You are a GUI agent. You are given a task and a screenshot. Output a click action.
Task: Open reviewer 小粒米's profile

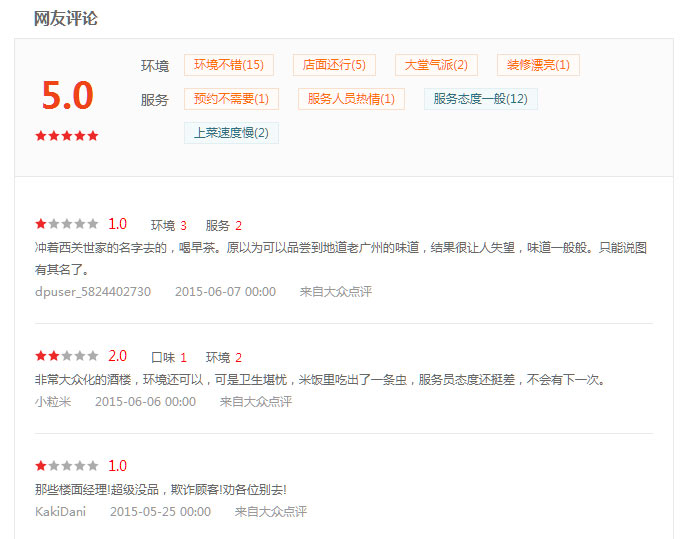tap(53, 402)
